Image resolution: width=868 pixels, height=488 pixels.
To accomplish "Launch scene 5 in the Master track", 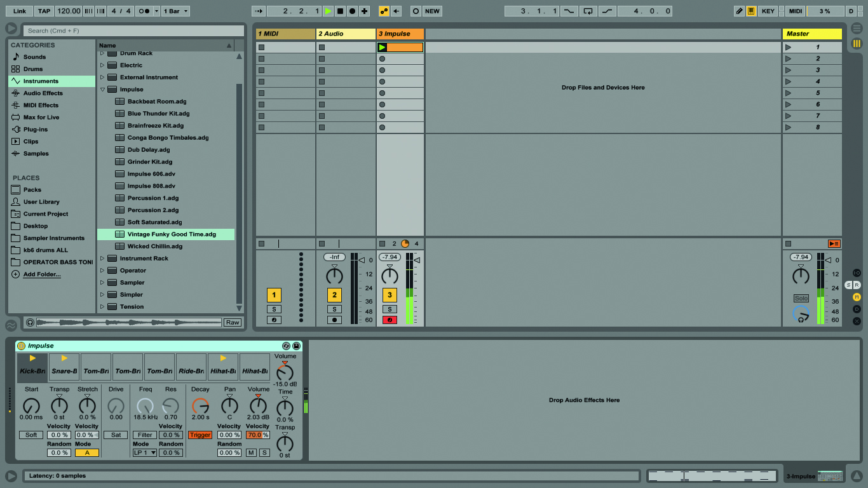I will pos(789,93).
